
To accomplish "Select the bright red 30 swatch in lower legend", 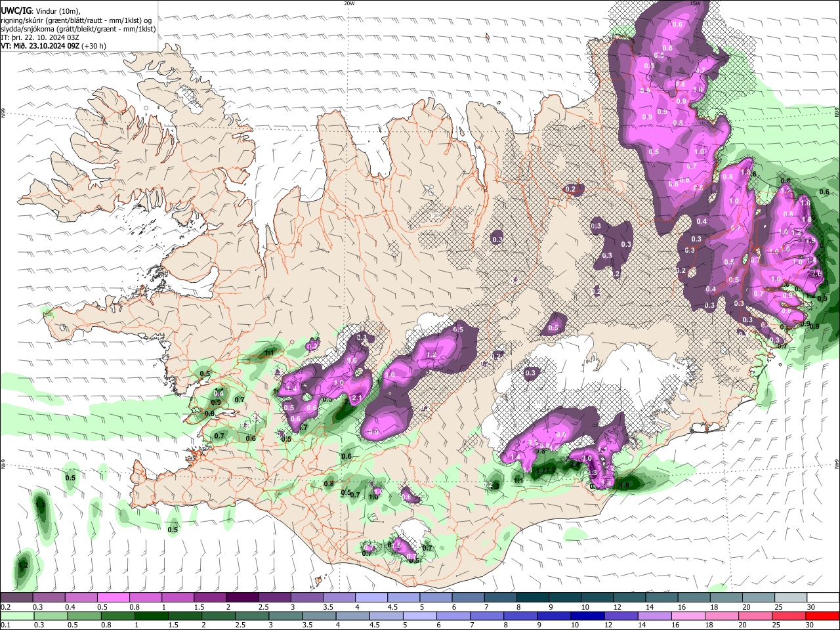I will click(x=823, y=616).
